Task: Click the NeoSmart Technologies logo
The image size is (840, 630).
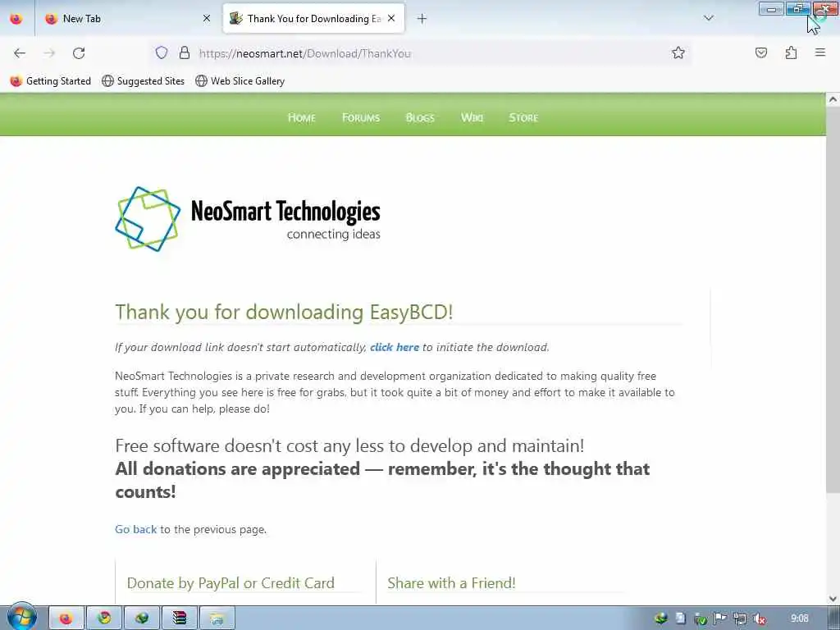Action: [248, 218]
